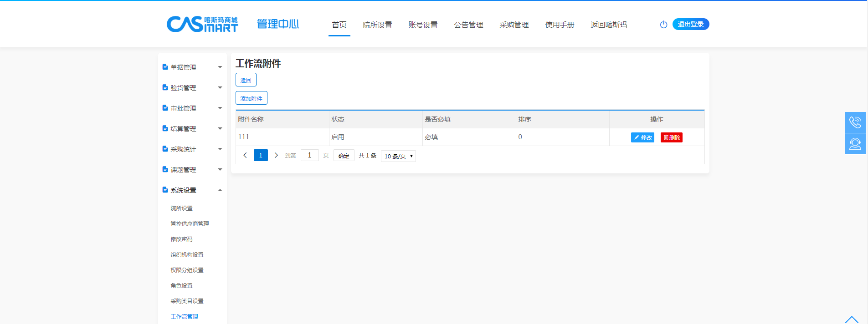Open the customer service headset icon
Viewport: 868px width, 324px height.
[855, 144]
